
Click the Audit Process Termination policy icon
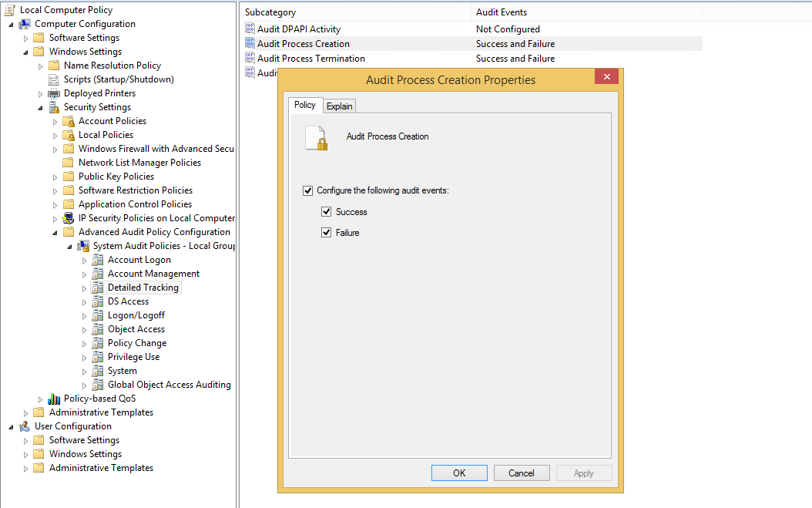[x=250, y=59]
